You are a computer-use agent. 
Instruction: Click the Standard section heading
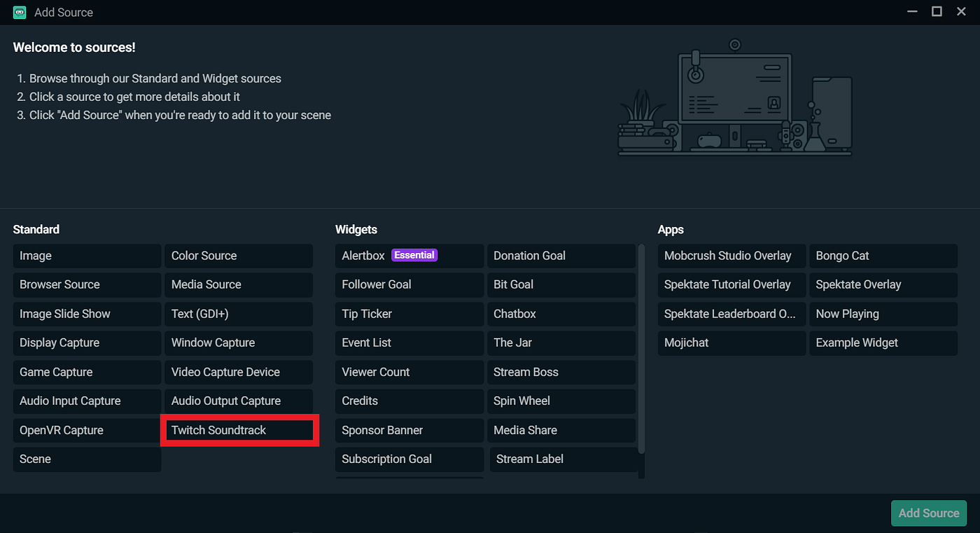pyautogui.click(x=36, y=229)
